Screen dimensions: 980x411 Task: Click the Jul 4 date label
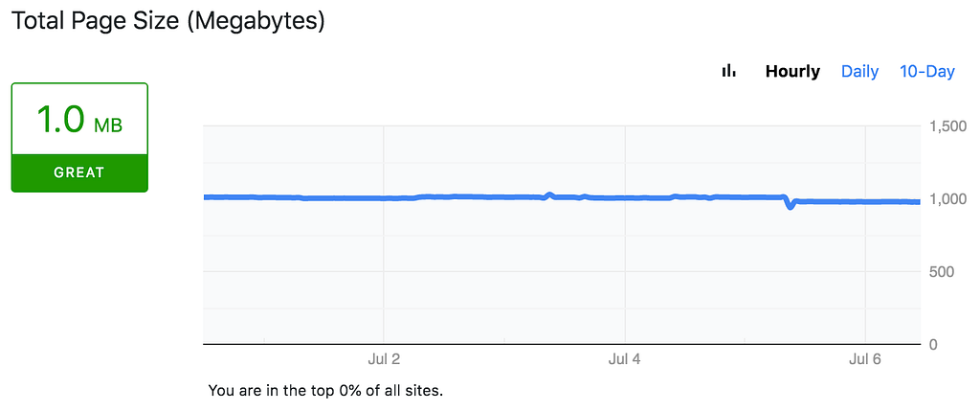click(624, 359)
